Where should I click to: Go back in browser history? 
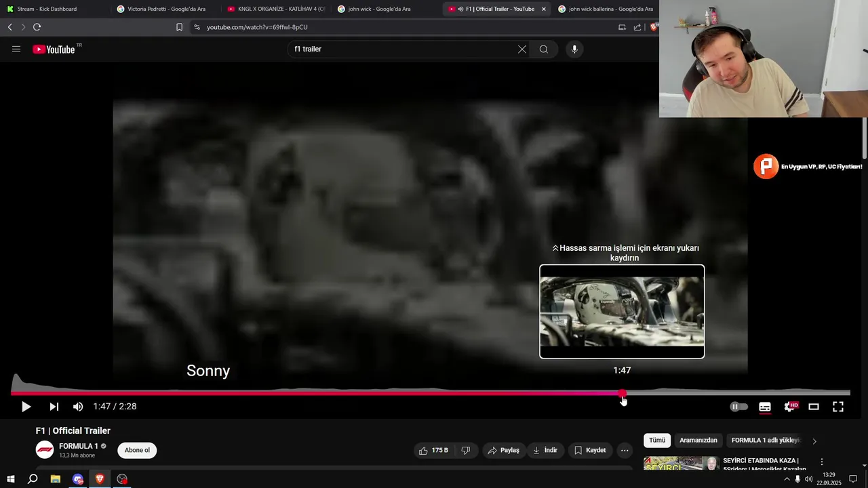[x=9, y=27]
